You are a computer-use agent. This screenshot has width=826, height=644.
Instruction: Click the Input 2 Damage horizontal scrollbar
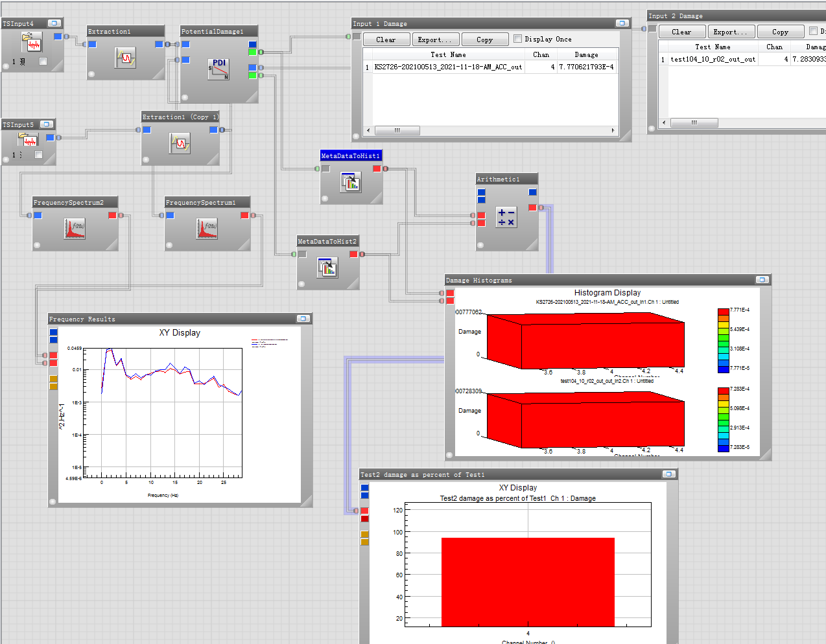tap(742, 122)
